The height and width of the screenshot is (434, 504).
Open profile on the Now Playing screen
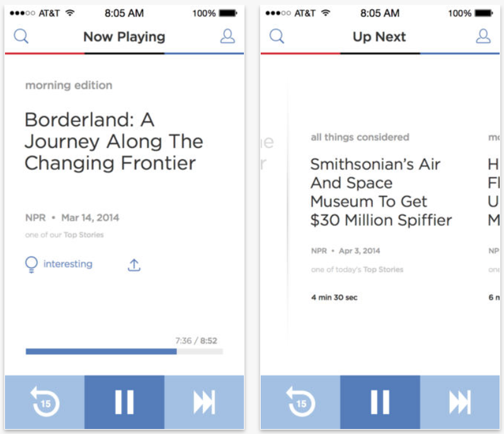click(227, 36)
